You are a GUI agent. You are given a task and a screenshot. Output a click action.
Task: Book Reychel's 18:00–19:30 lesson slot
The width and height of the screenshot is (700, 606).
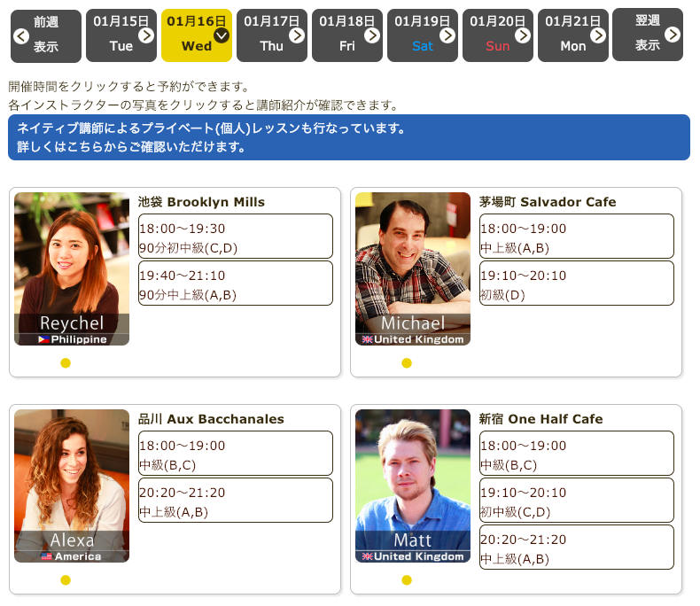pos(236,237)
